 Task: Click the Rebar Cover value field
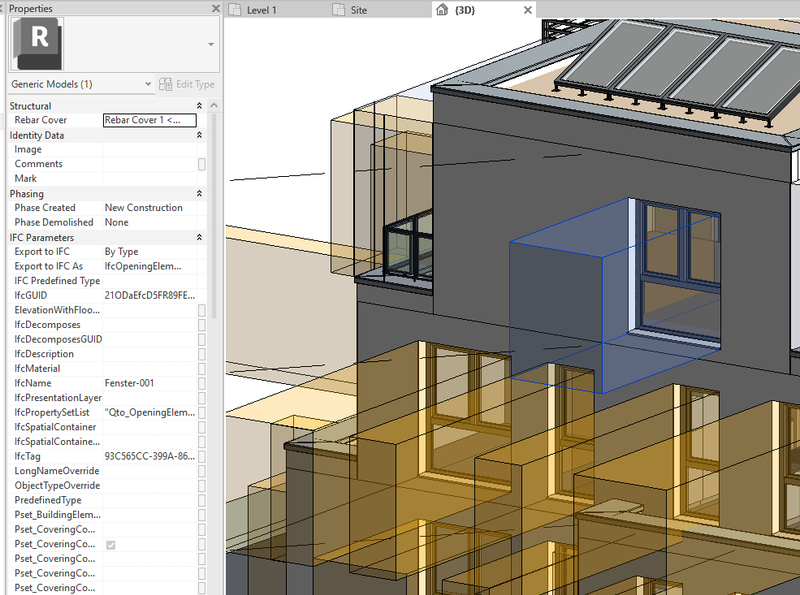tap(149, 120)
